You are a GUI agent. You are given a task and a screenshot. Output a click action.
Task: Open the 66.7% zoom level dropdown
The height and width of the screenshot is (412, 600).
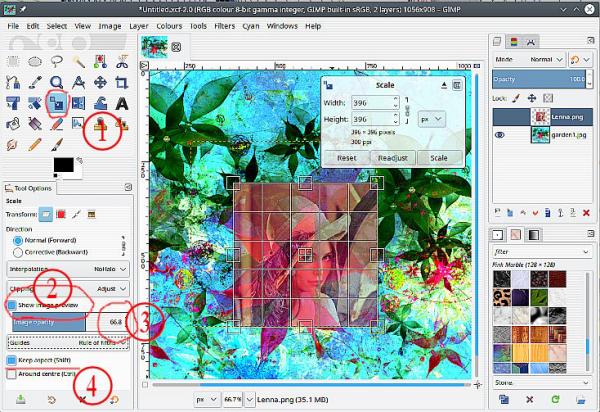tap(250, 399)
